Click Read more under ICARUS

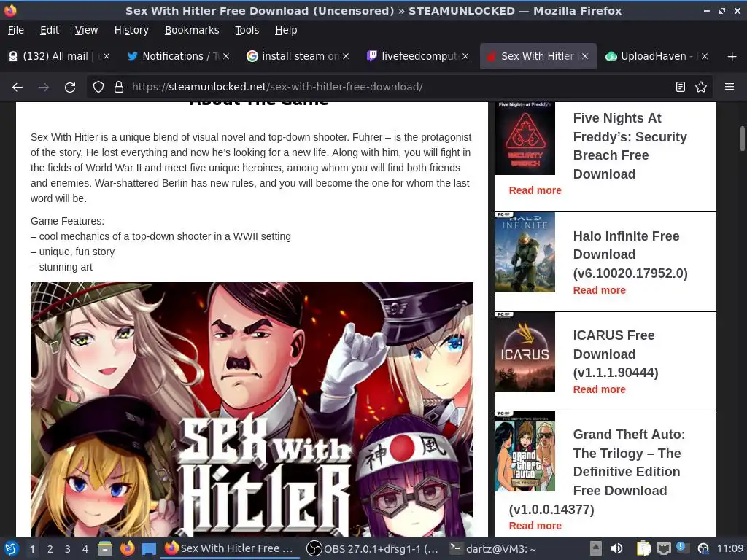pyautogui.click(x=600, y=389)
